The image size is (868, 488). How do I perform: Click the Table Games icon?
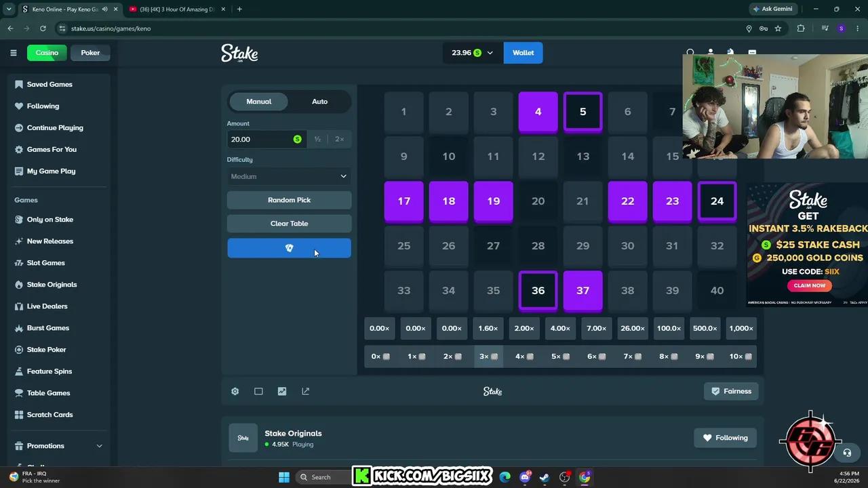point(19,393)
